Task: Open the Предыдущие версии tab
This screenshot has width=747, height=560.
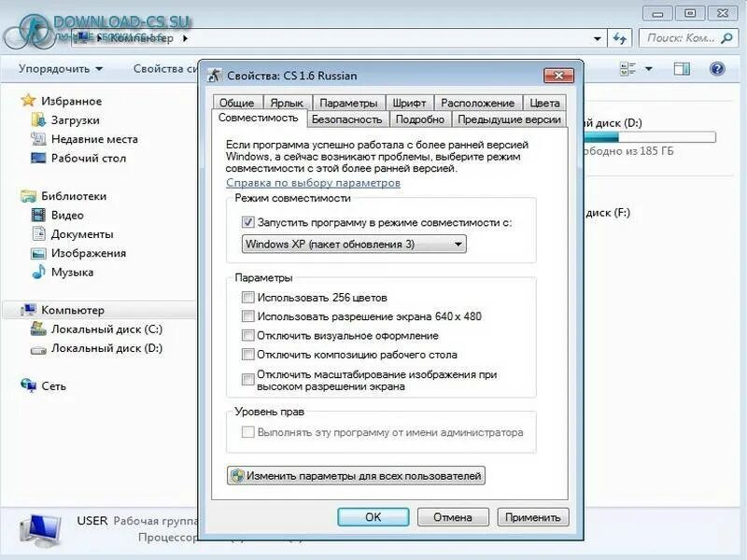Action: click(x=509, y=119)
